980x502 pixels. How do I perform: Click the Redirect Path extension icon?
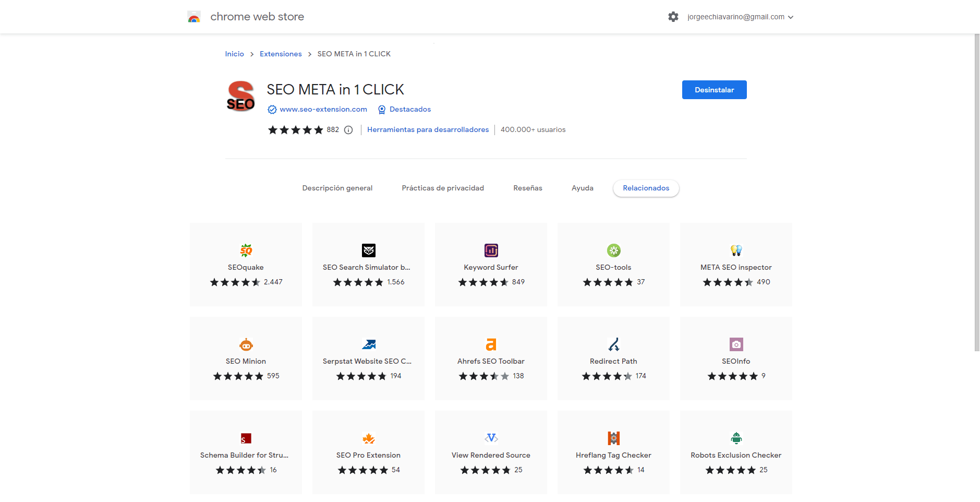(614, 344)
